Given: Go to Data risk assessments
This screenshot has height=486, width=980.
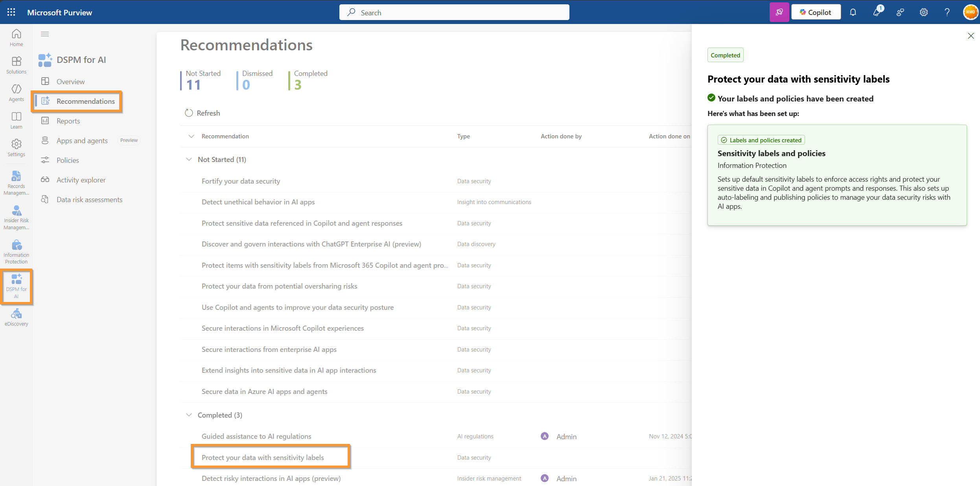Looking at the screenshot, I should tap(89, 199).
